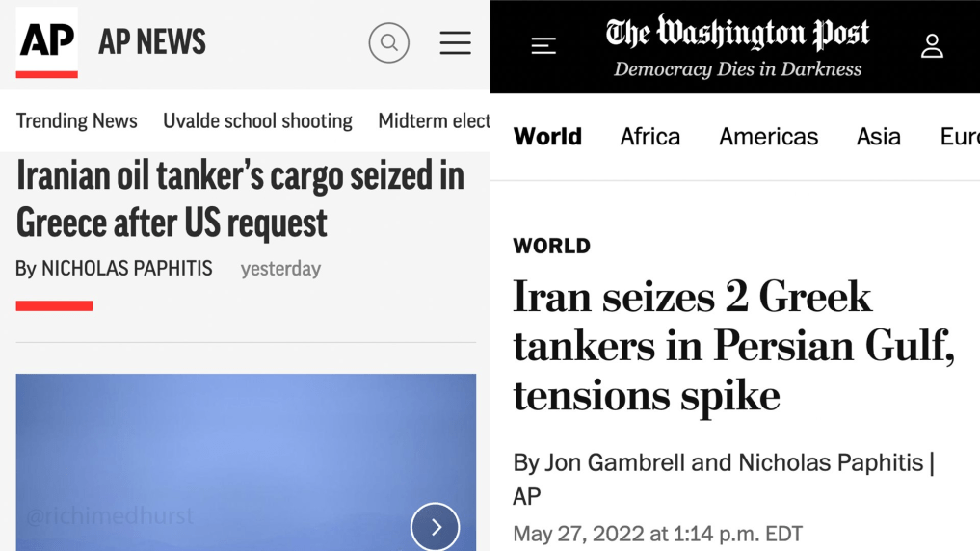Click the AP NEWS wordmark

click(x=152, y=42)
